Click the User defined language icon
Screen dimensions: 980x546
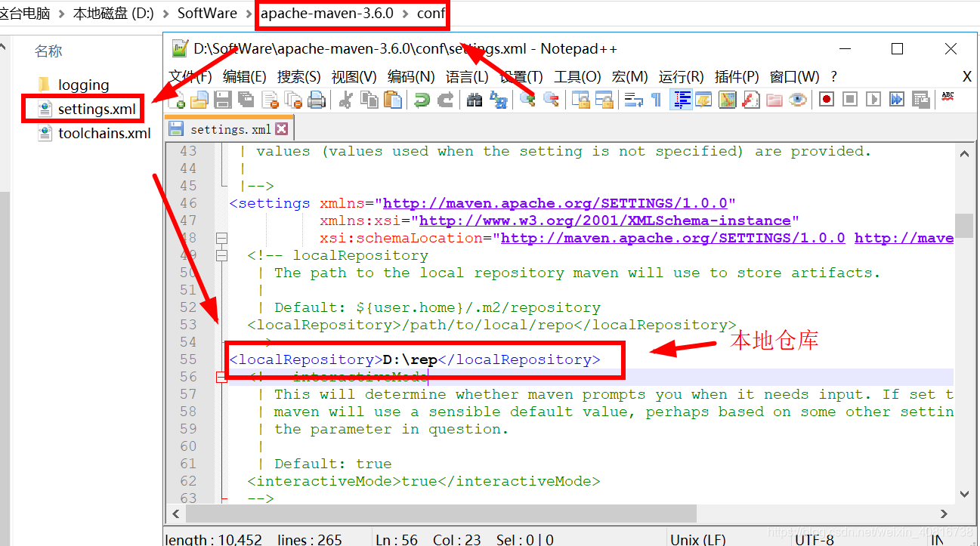(x=704, y=100)
